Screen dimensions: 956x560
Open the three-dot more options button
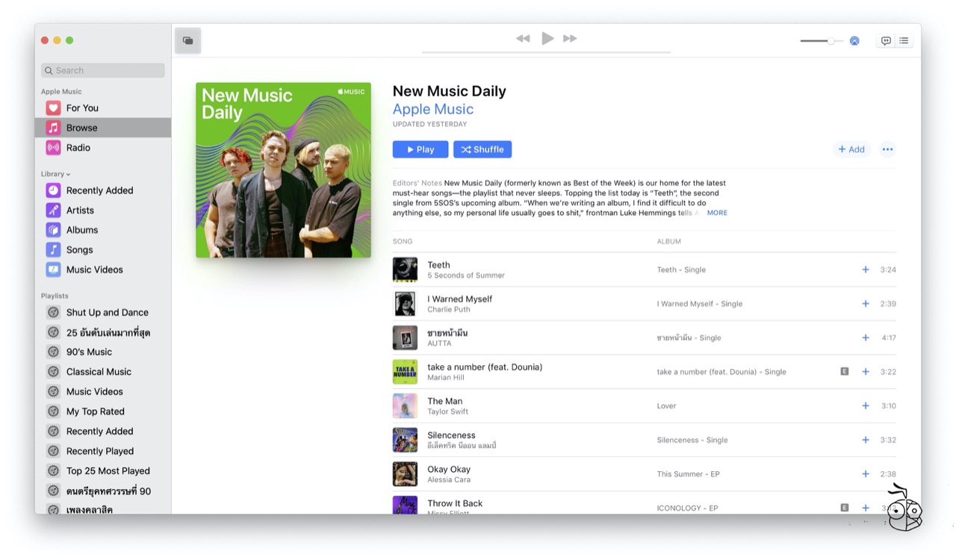[887, 149]
